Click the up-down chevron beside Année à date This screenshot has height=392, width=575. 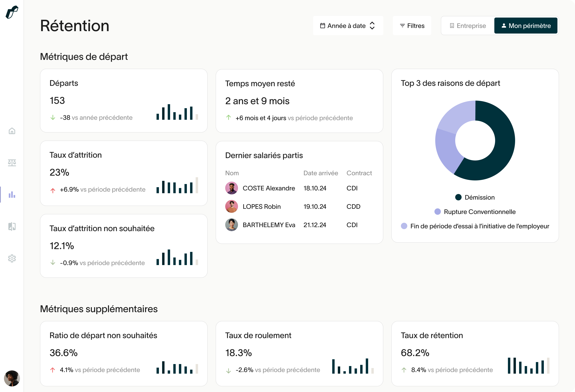[x=372, y=26]
